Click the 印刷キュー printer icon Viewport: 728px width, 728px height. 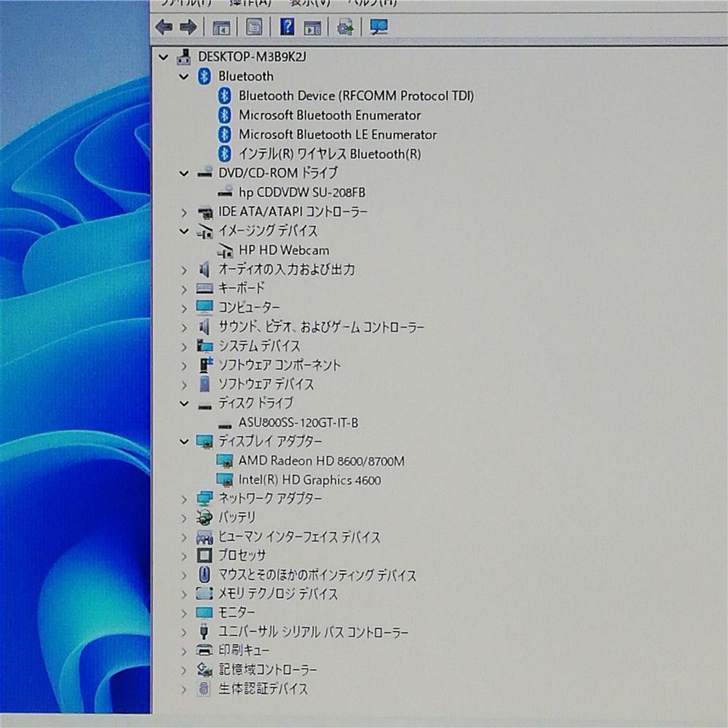pyautogui.click(x=205, y=650)
